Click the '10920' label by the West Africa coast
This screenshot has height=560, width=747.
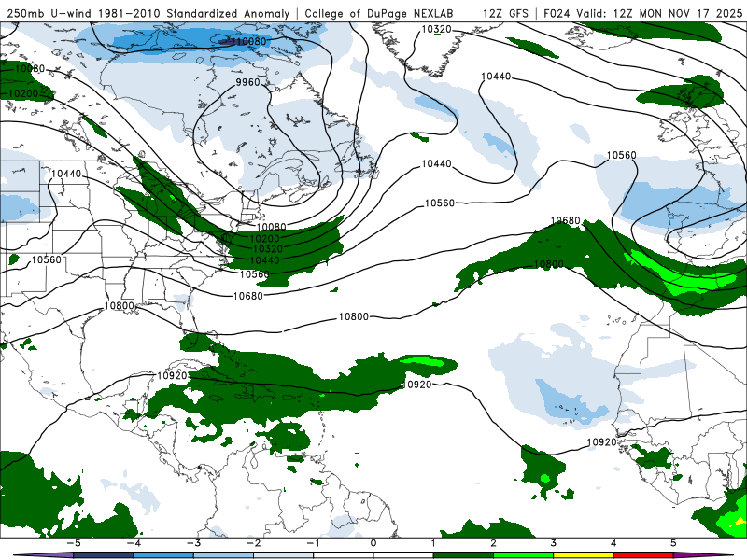[x=601, y=442]
